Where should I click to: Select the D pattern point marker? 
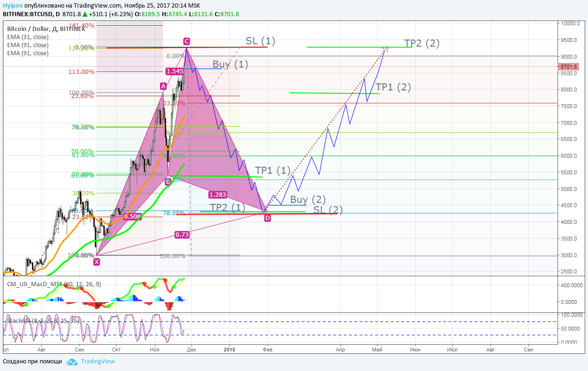coord(267,218)
